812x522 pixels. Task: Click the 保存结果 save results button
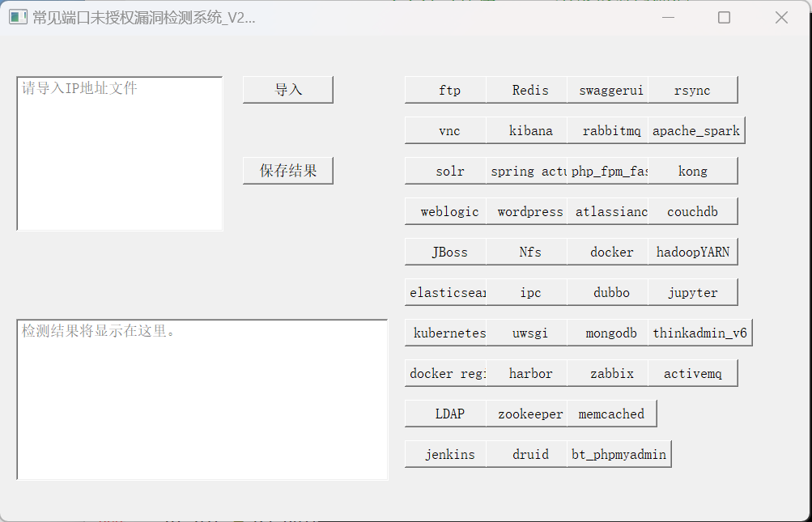[x=288, y=171]
